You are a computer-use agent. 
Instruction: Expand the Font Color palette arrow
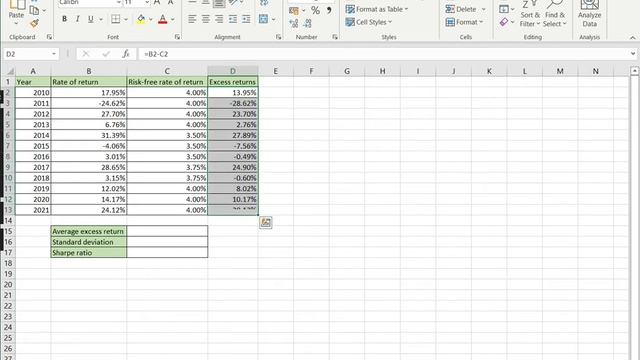tap(173, 19)
